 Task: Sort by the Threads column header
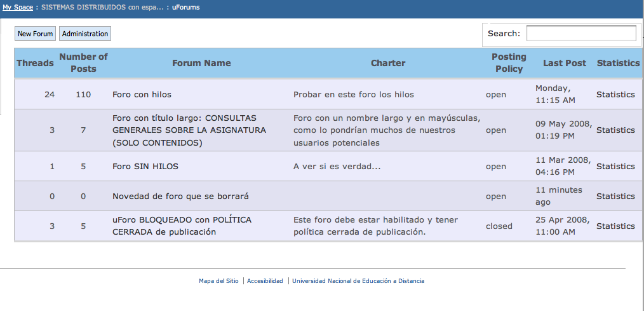point(35,63)
